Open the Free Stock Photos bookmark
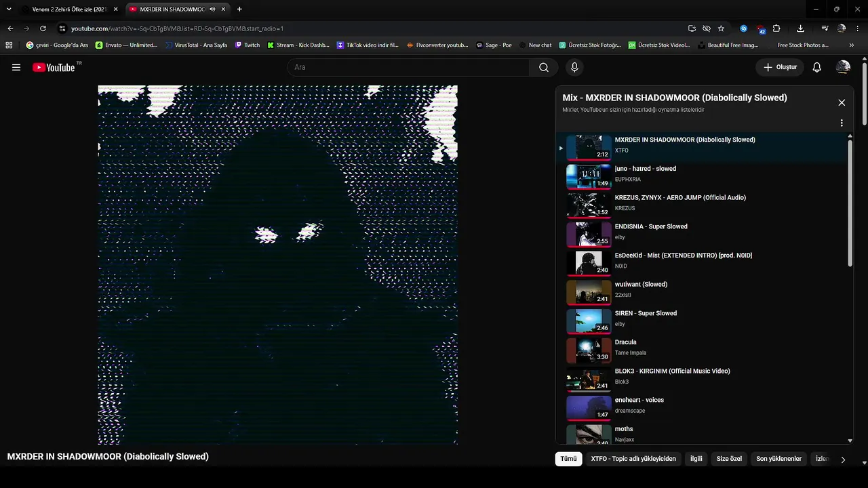Image resolution: width=868 pixels, height=488 pixels. point(797,45)
